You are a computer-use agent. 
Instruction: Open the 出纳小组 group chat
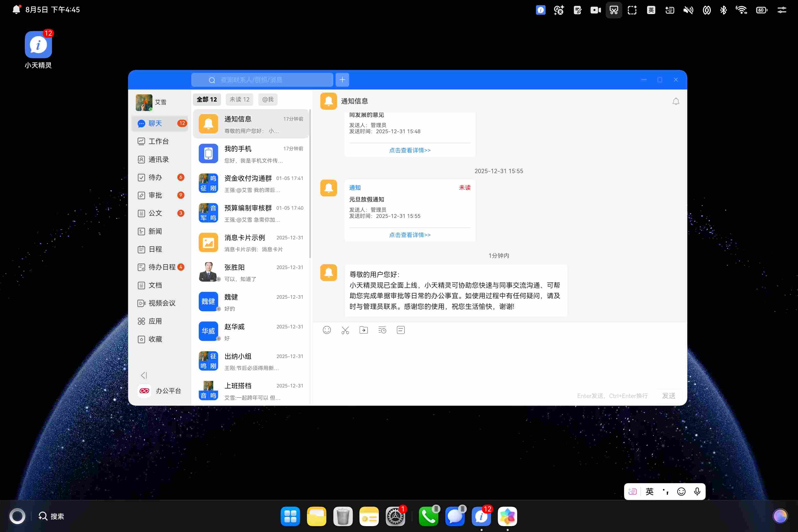251,361
